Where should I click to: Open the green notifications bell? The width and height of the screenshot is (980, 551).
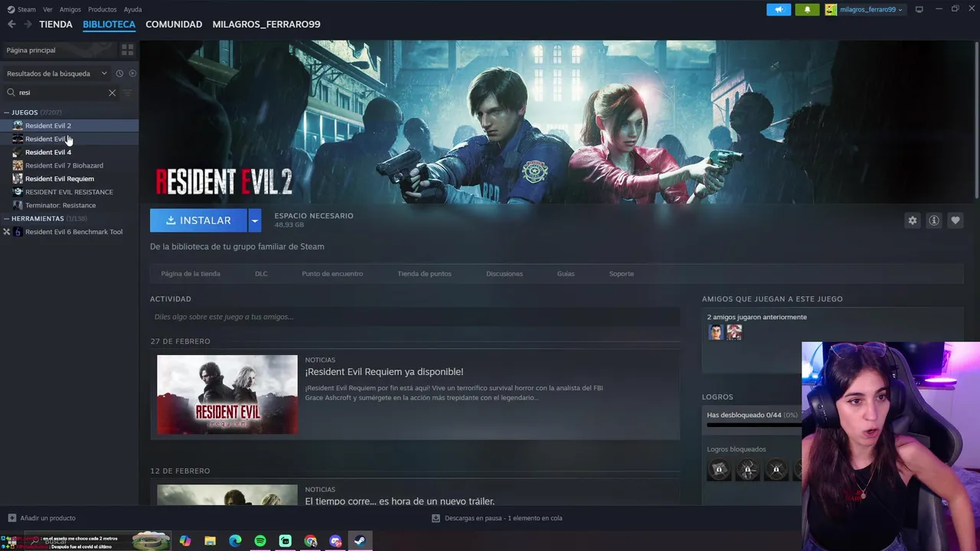coord(807,9)
